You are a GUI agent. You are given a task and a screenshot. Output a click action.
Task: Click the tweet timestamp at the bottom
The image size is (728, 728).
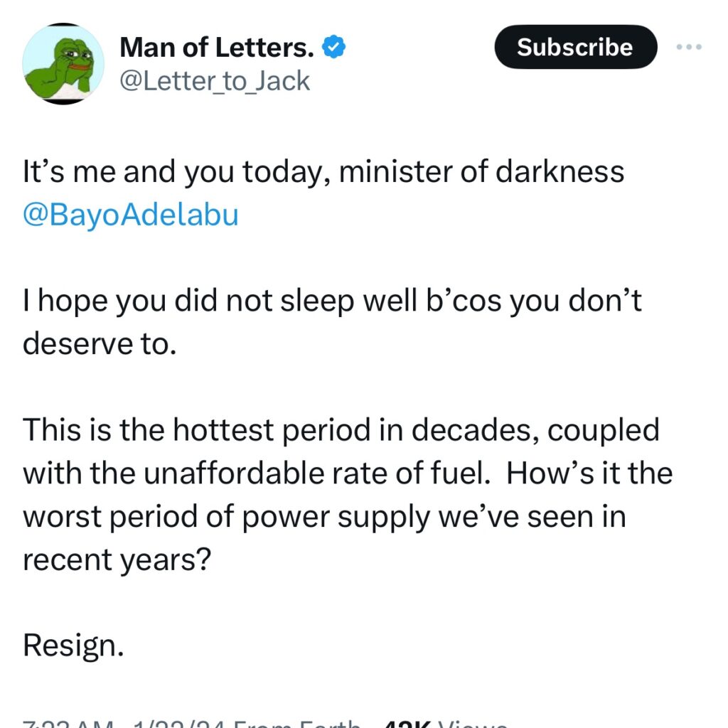coord(68,724)
